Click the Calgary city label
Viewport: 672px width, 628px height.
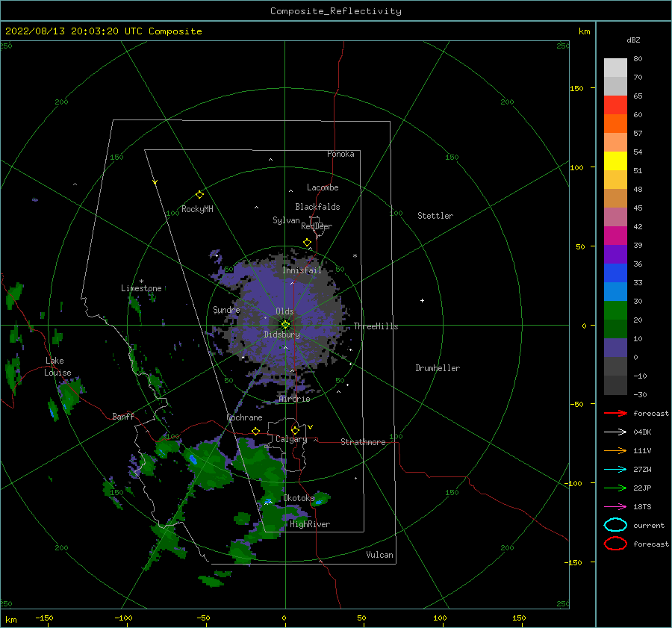pyautogui.click(x=291, y=439)
